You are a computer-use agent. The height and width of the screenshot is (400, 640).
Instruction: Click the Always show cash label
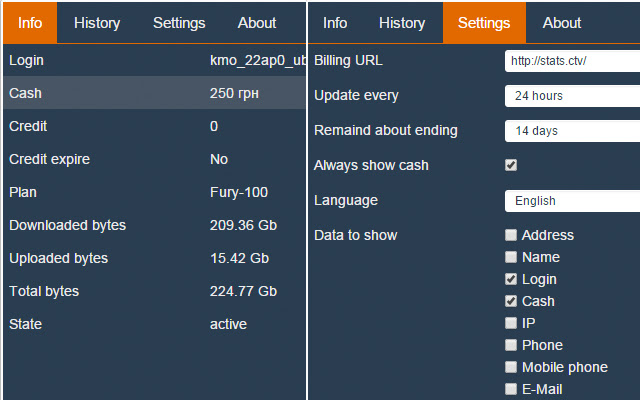tap(371, 165)
